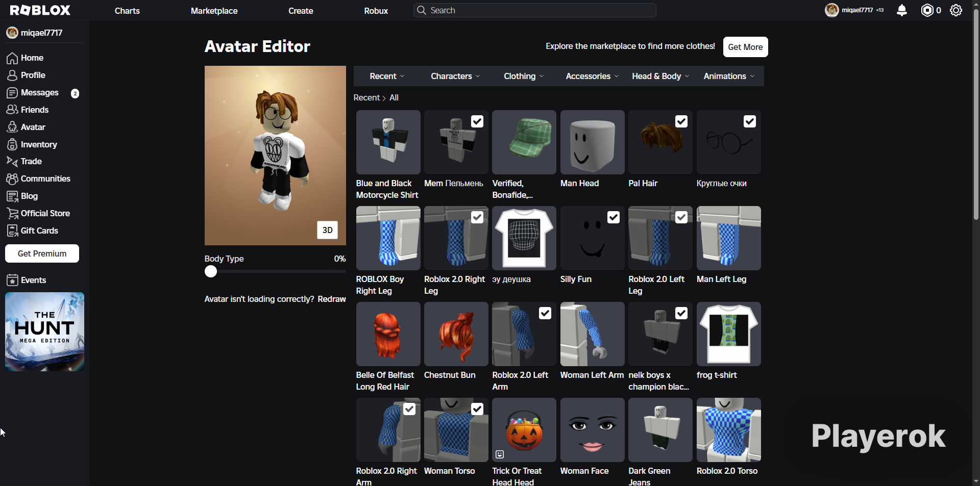
Task: Select the Chestnut Bun hair item
Action: coord(456,334)
